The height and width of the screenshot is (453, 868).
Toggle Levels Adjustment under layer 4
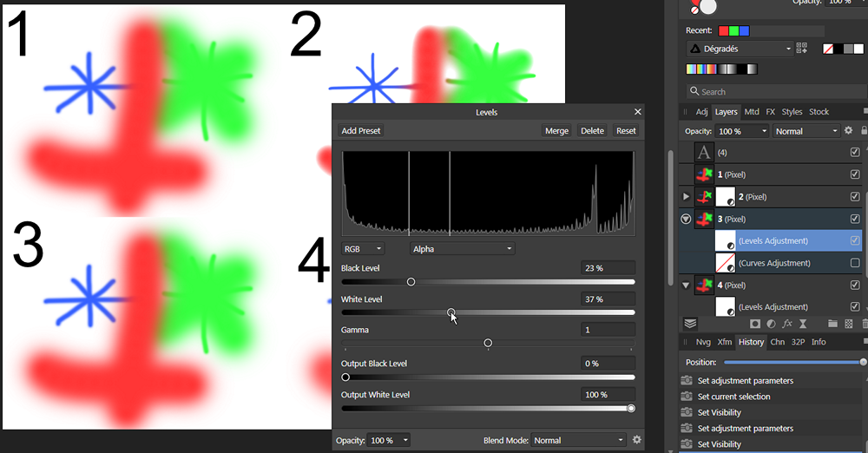click(855, 307)
